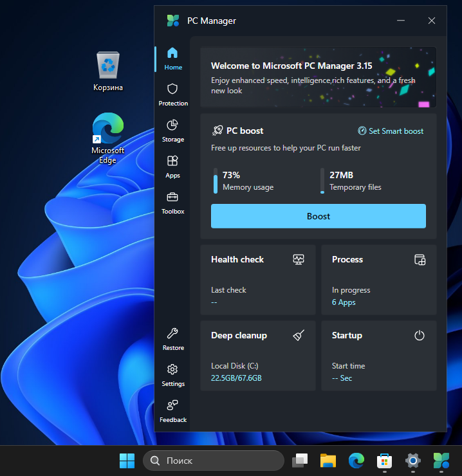This screenshot has width=462, height=476.
Task: Click the Поиск taskbar search field
Action: (x=214, y=461)
